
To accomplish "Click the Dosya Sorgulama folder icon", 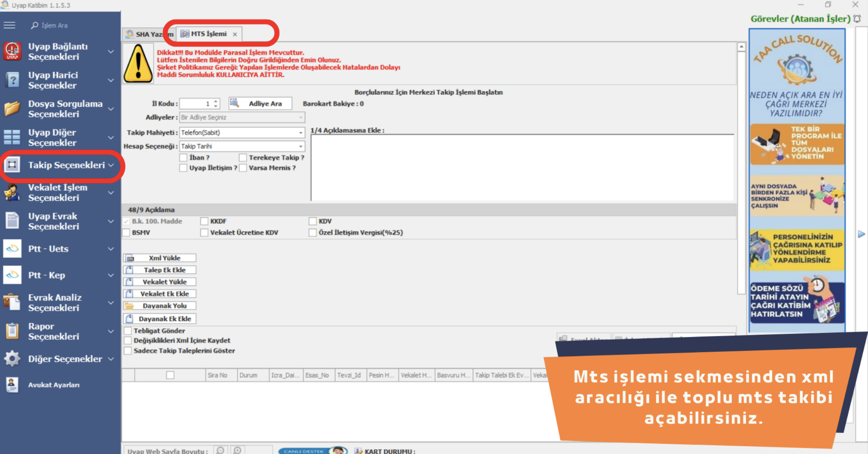I will click(x=12, y=109).
